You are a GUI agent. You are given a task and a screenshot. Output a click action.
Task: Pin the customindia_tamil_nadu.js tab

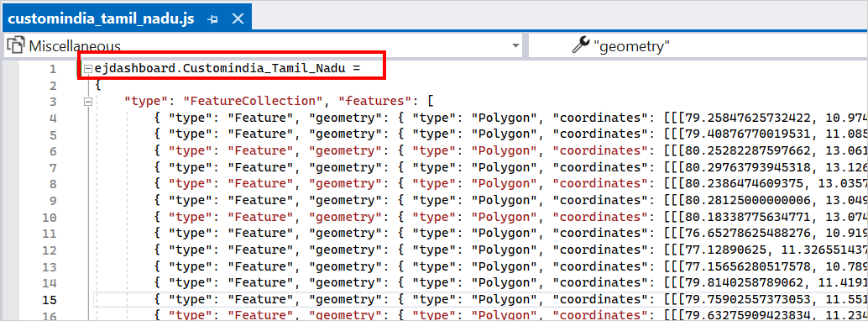(x=212, y=18)
